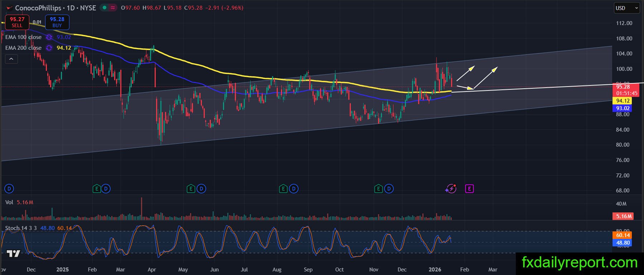Viewport: 644px width, 275px height.
Task: Open the pink upcoming earnings E marker
Action: coord(469,188)
